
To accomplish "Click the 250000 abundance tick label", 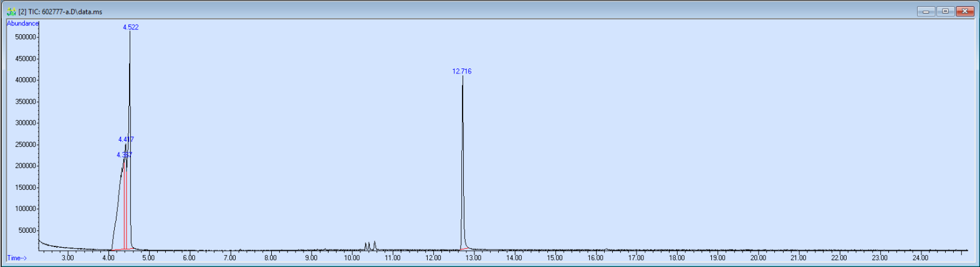I will 26,145.
